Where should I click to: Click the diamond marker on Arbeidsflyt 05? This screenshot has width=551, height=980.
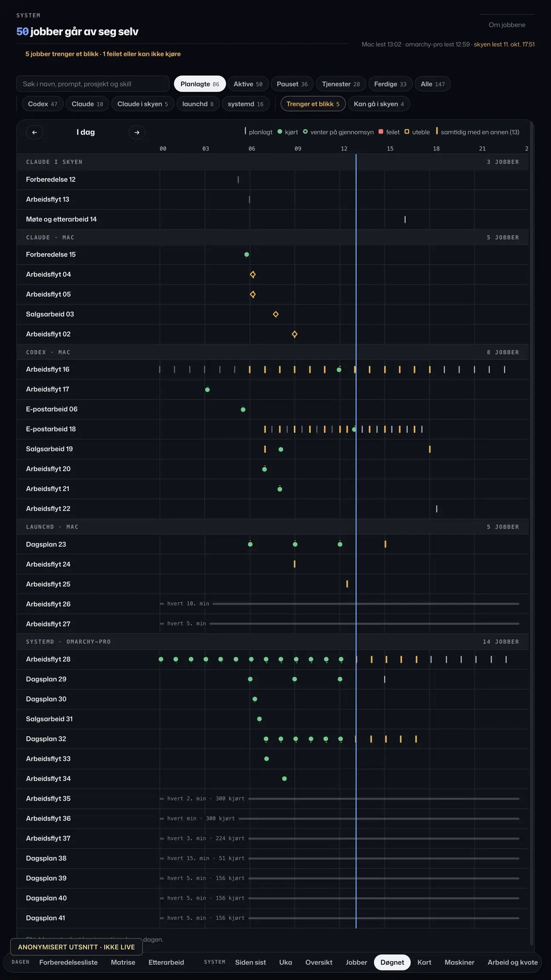253,294
